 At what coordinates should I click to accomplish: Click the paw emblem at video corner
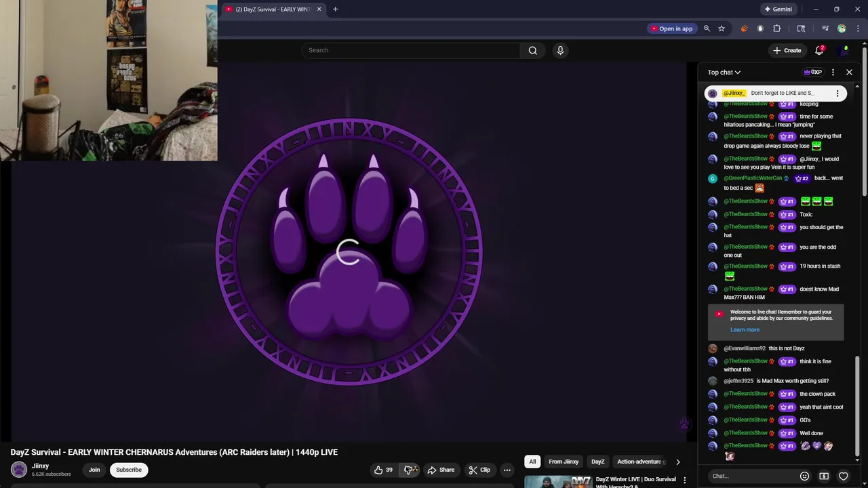coord(685,424)
